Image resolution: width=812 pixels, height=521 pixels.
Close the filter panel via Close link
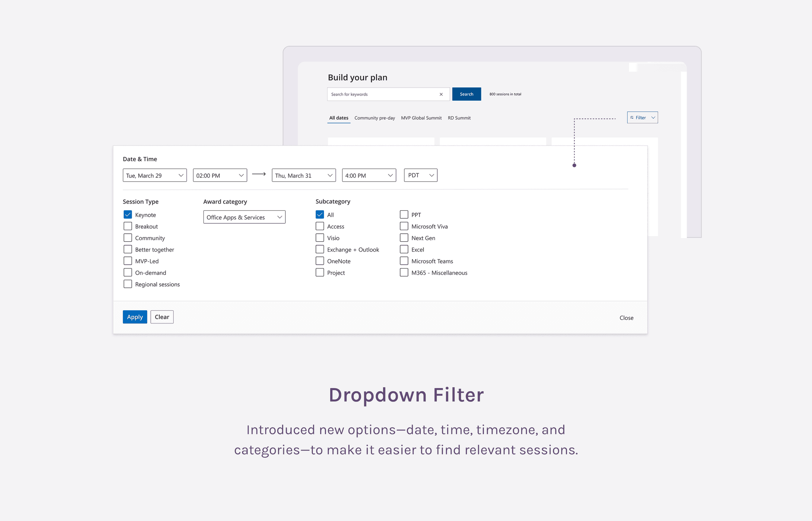point(626,318)
